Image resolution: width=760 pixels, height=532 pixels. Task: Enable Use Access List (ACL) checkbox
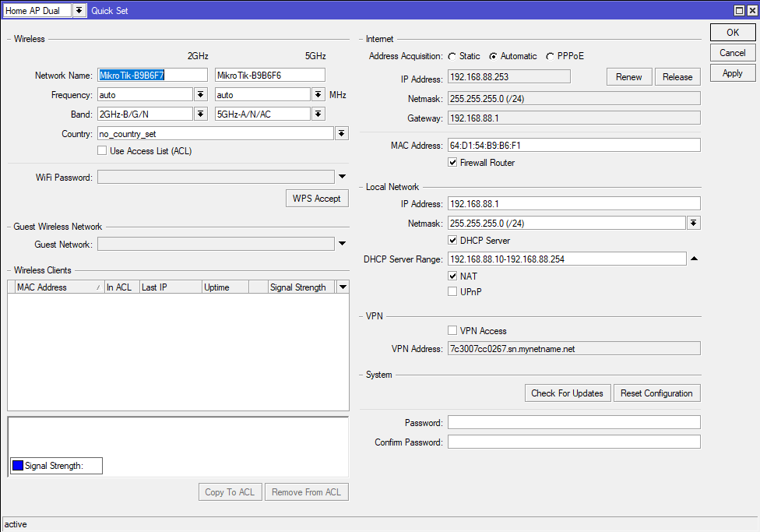[x=102, y=150]
